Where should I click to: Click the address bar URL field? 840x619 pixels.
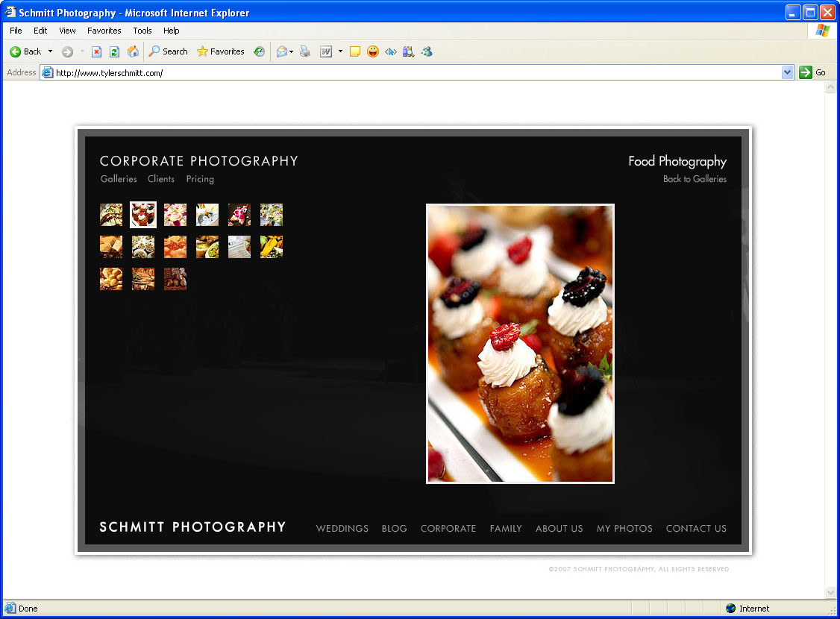pyautogui.click(x=410, y=72)
